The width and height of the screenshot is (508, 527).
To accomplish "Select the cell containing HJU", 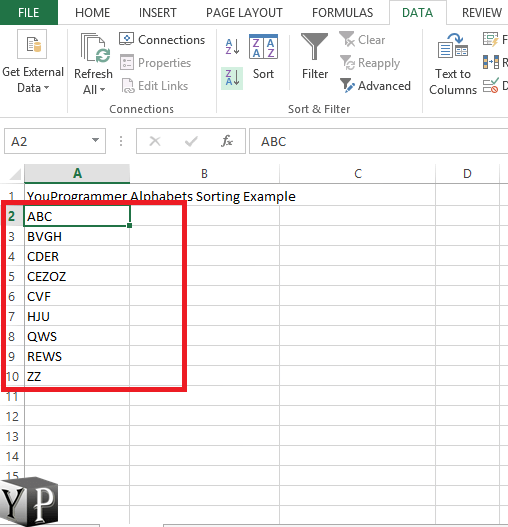I will pos(77,316).
